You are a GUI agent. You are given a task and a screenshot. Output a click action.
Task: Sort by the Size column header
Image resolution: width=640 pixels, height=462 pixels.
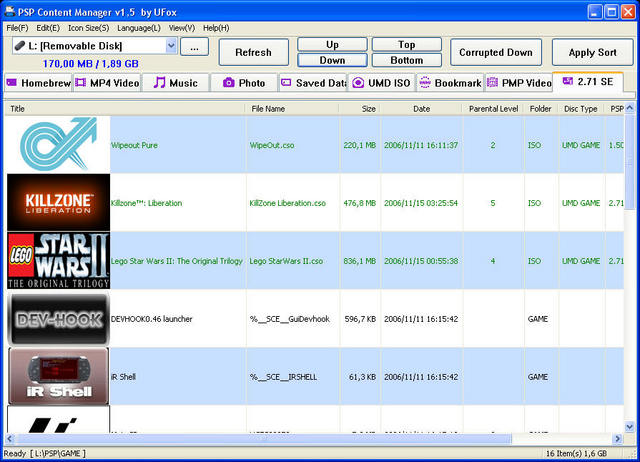(360, 109)
